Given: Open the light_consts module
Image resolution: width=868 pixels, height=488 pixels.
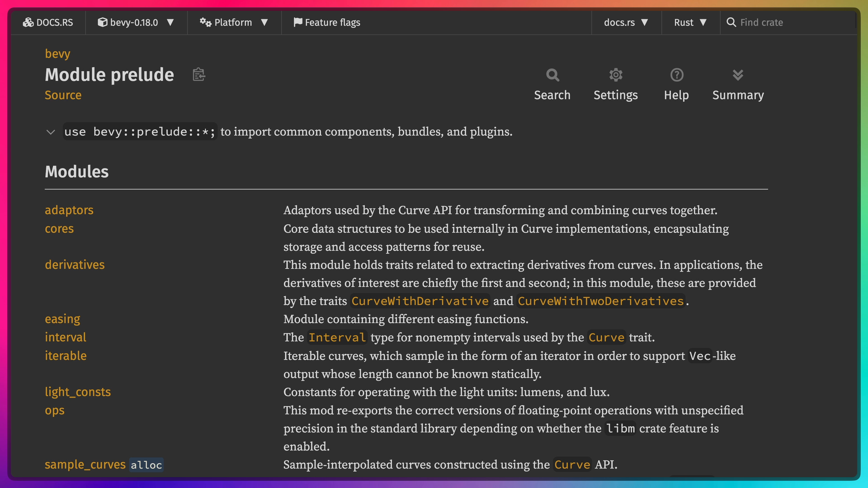Looking at the screenshot, I should click(x=77, y=392).
